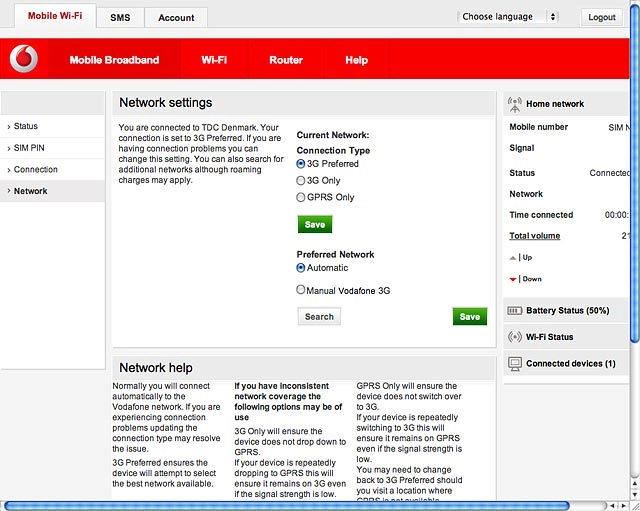This screenshot has height=511, width=640.
Task: Click the Search networks button
Action: (319, 316)
